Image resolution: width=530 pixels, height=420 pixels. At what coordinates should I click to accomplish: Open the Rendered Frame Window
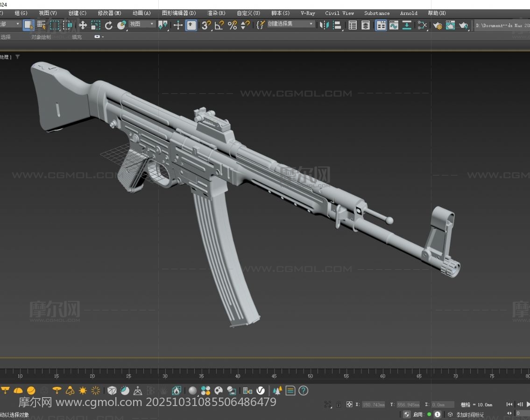(x=450, y=25)
